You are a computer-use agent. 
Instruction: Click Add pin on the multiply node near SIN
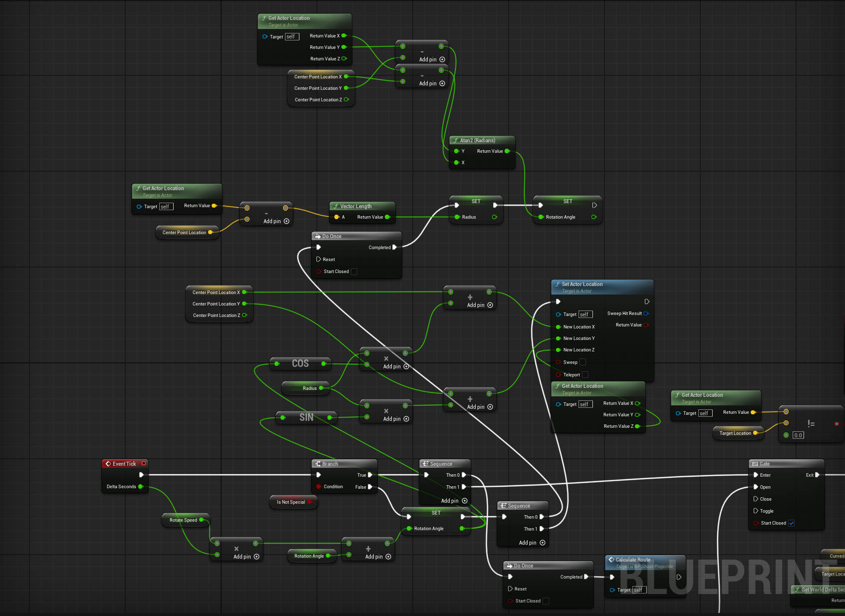pos(392,419)
